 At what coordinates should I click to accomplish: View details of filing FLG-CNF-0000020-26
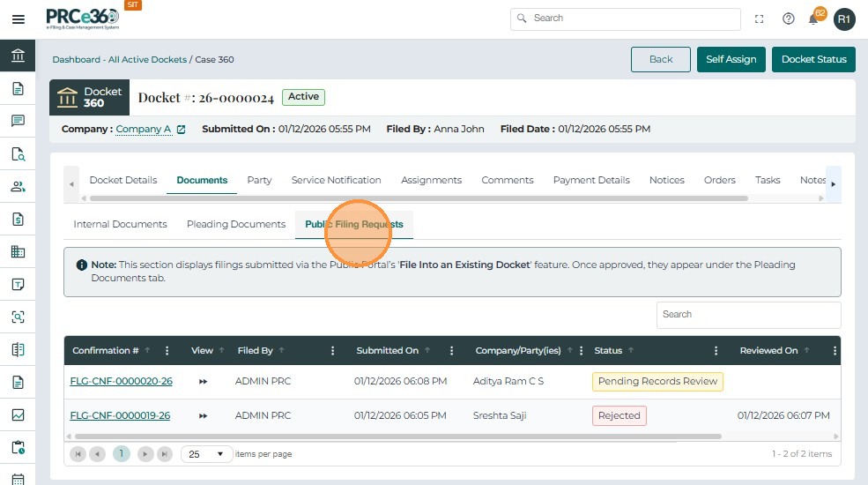pos(203,381)
